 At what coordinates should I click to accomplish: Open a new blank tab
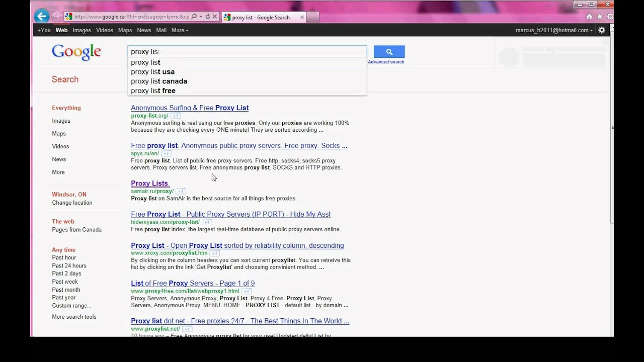click(312, 17)
